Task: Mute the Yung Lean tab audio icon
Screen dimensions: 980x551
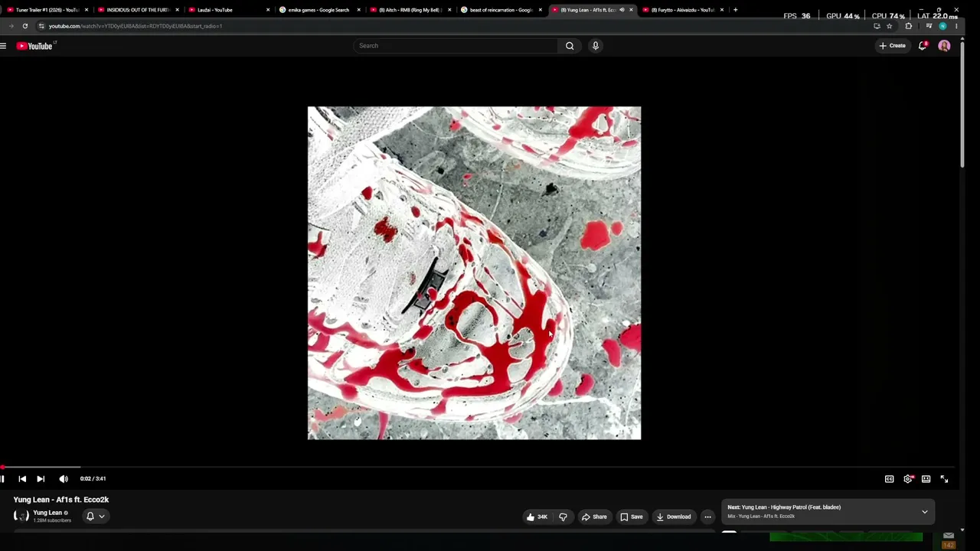Action: [622, 10]
